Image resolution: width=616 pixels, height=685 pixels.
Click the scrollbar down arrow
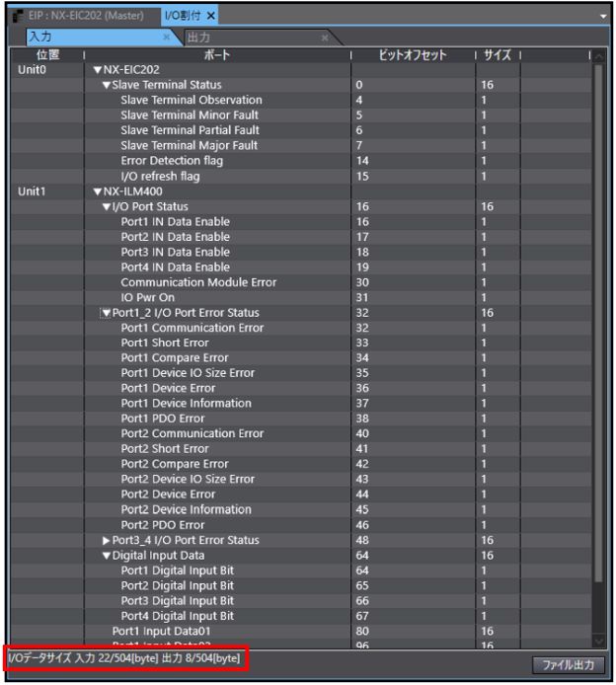click(599, 641)
